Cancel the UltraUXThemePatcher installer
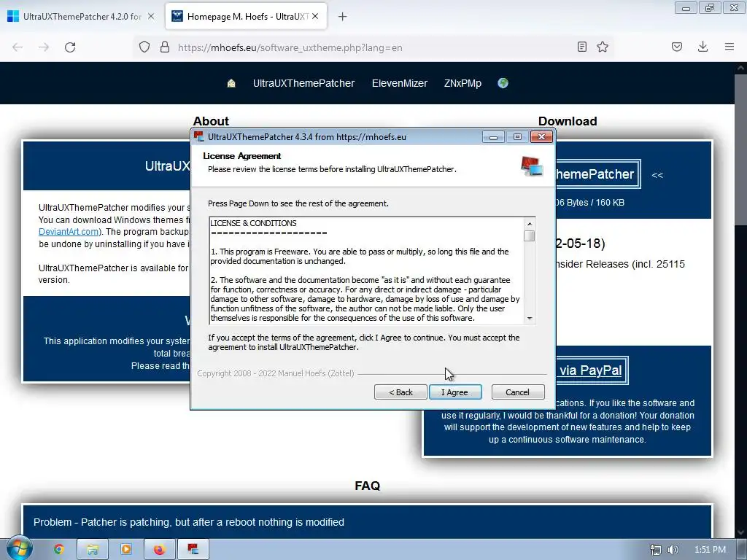Screen dimensions: 747x560 [517, 392]
